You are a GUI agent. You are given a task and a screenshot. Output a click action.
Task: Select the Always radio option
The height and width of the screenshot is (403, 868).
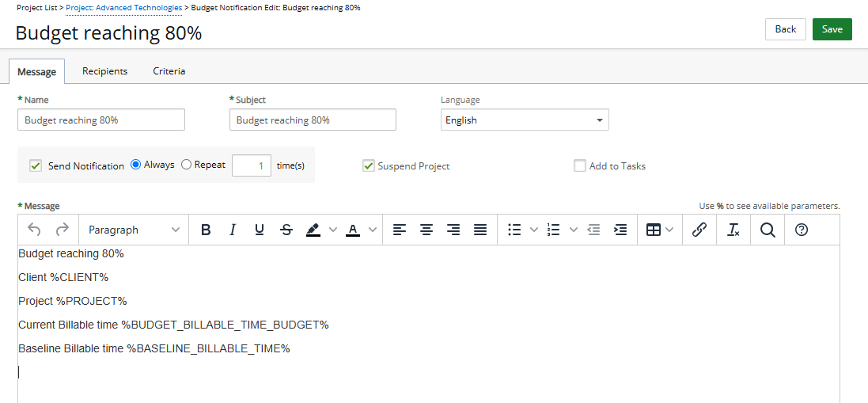point(135,165)
